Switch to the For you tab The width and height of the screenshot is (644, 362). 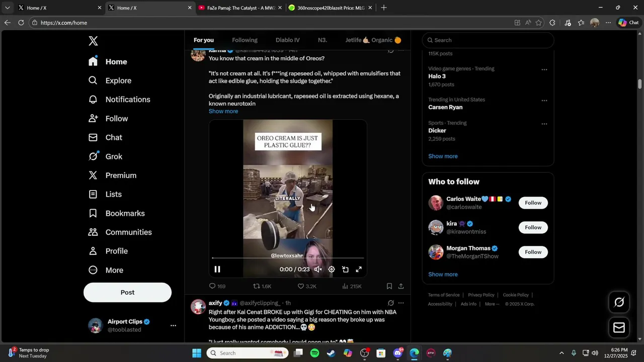tap(204, 40)
